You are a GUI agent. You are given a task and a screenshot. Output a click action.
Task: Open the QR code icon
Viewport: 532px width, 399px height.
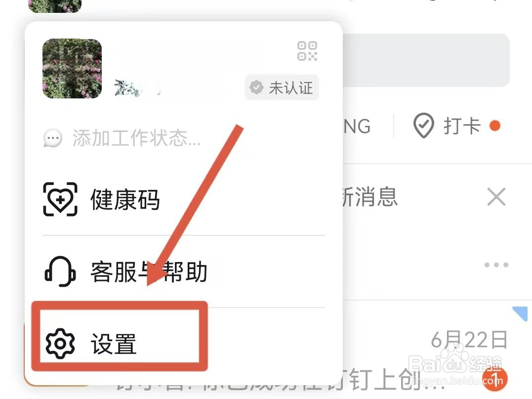[x=307, y=51]
